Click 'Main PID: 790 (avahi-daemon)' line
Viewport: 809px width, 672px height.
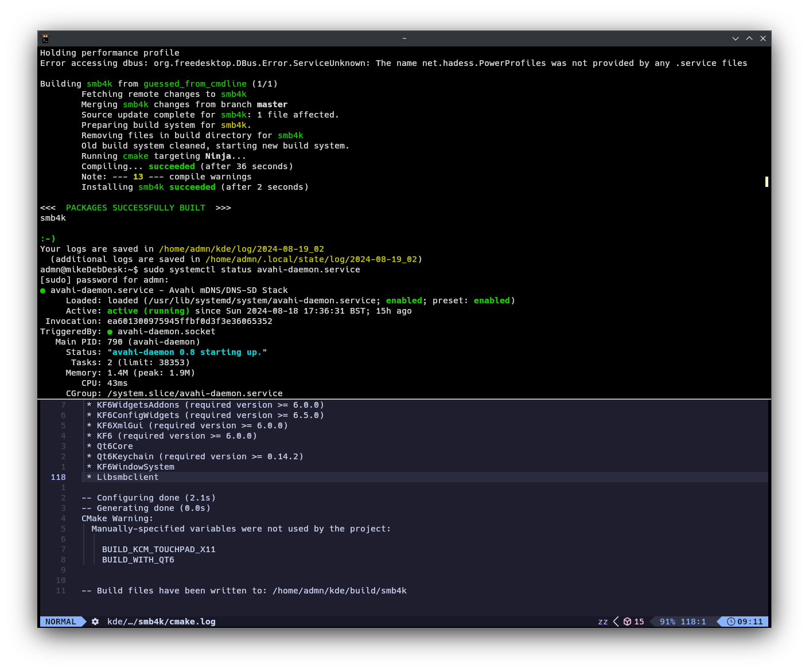128,342
